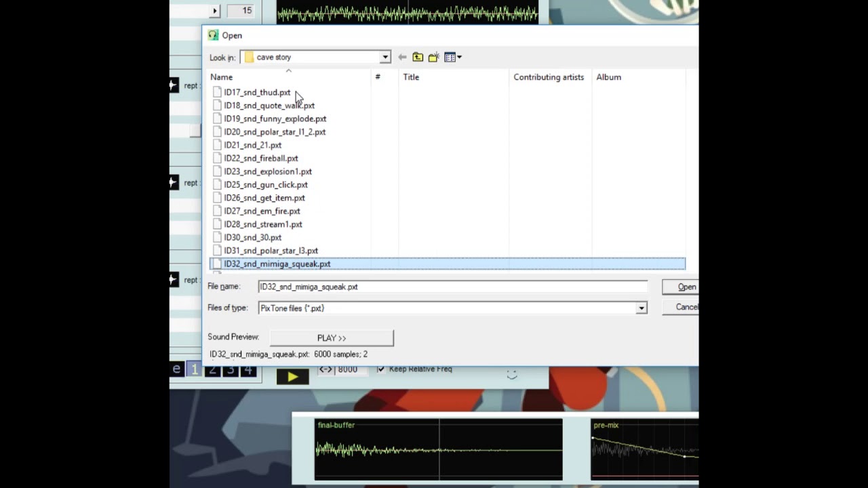Image resolution: width=868 pixels, height=488 pixels.
Task: Sort by Contributing artists column
Action: (549, 77)
